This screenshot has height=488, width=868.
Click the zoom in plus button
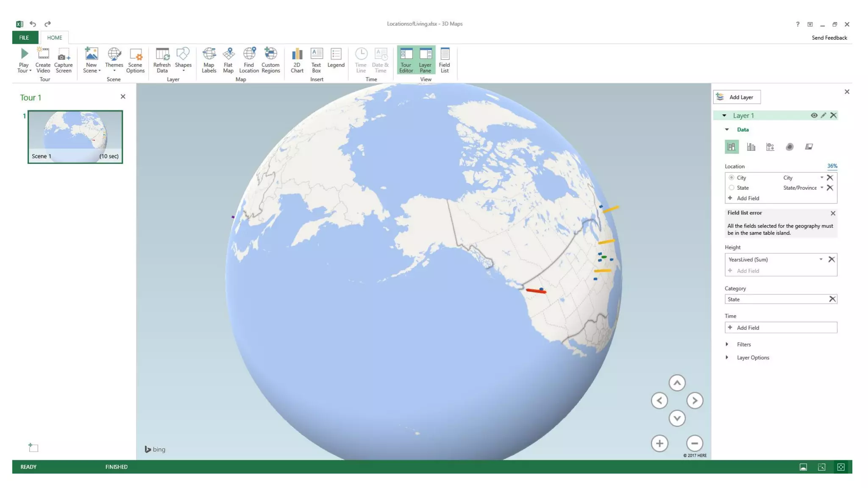tap(659, 444)
